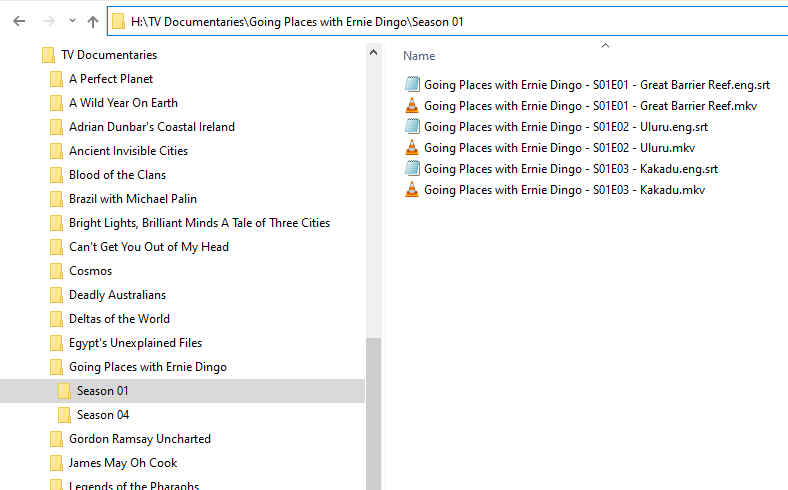Go up one folder level arrow
The width and height of the screenshot is (788, 490).
tap(93, 21)
